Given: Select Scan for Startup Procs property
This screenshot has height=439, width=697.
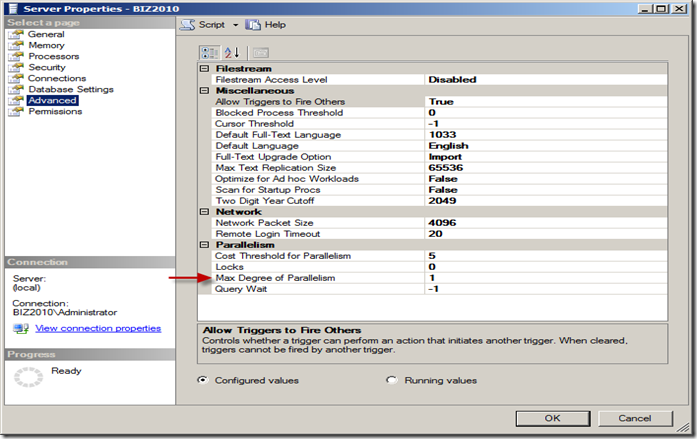Looking at the screenshot, I should click(268, 190).
